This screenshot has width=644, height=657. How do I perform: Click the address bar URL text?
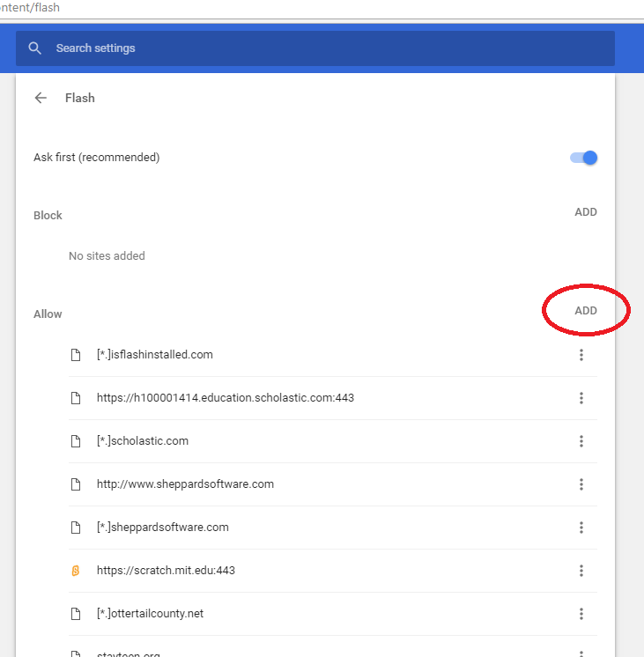tap(30, 8)
